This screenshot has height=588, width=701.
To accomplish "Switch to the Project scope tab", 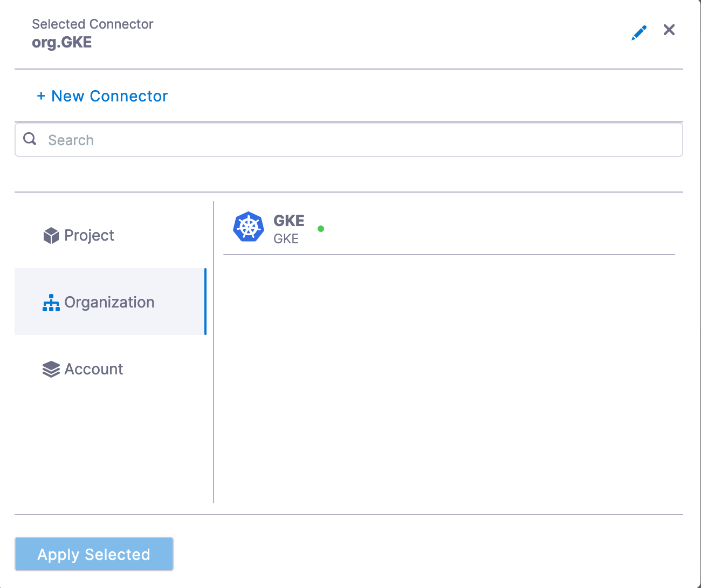I will pos(110,235).
